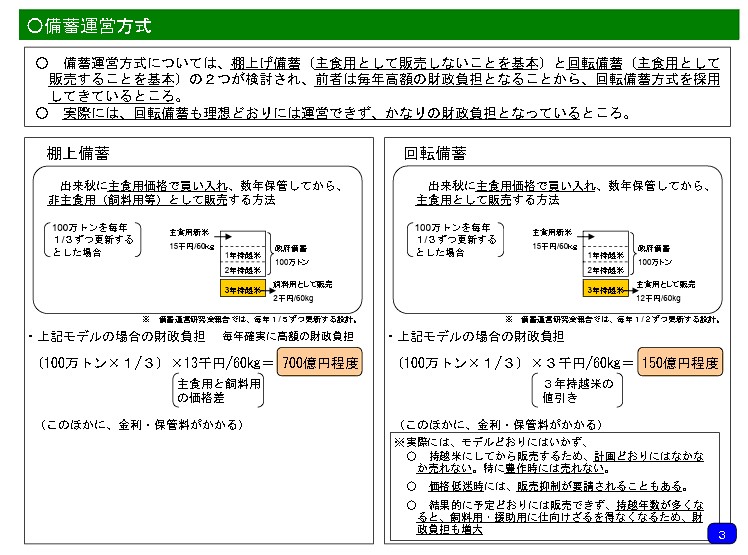Select the 主食用として販売 arrow label in 回転備蓄 diagram
Image resolution: width=748 pixels, height=555 pixels.
point(665,284)
